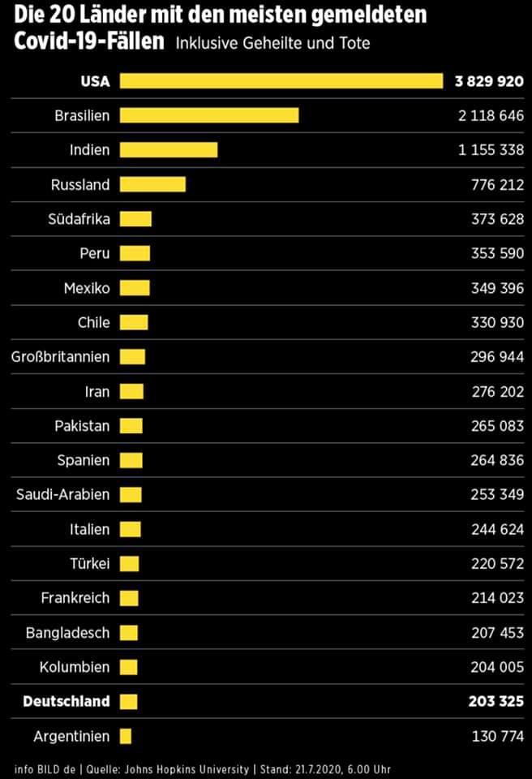Click the Iran yellow bar

point(131,391)
